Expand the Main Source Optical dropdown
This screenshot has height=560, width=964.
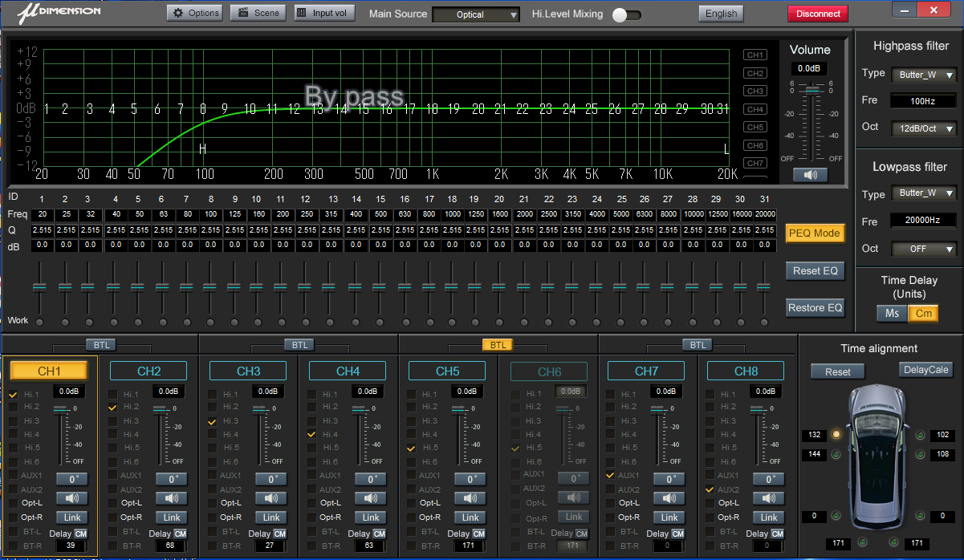477,14
